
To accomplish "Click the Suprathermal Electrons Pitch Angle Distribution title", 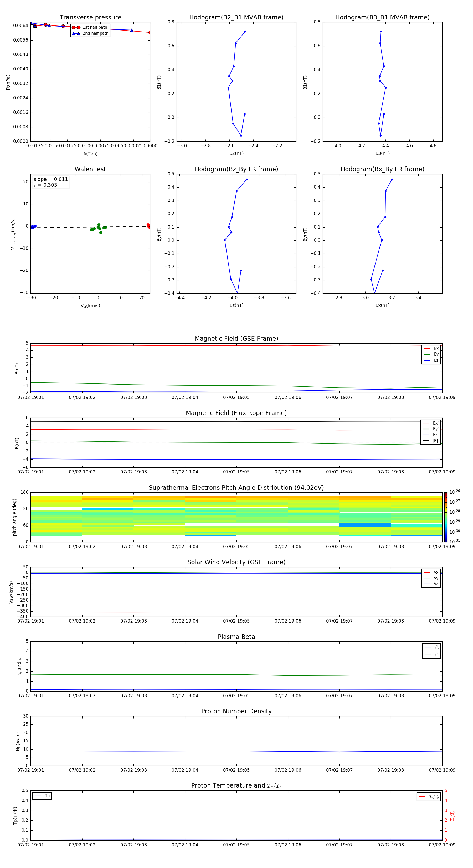I will pyautogui.click(x=236, y=488).
